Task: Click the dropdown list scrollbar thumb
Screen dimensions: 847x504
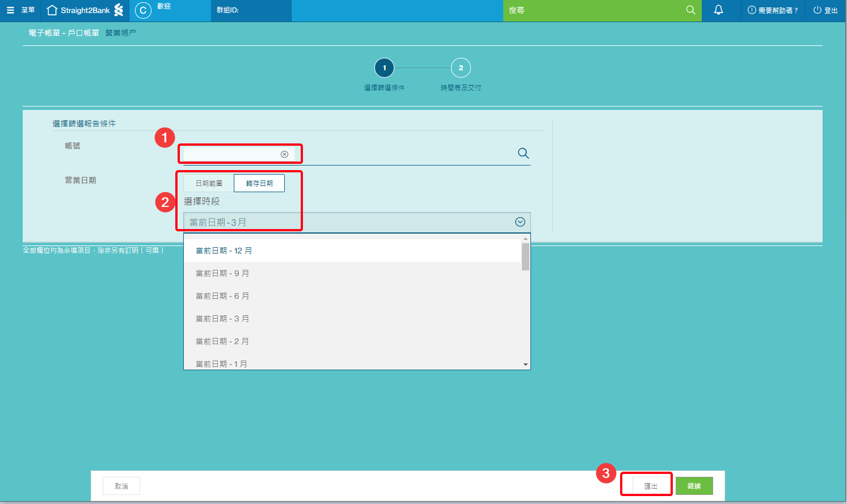Action: [x=525, y=257]
